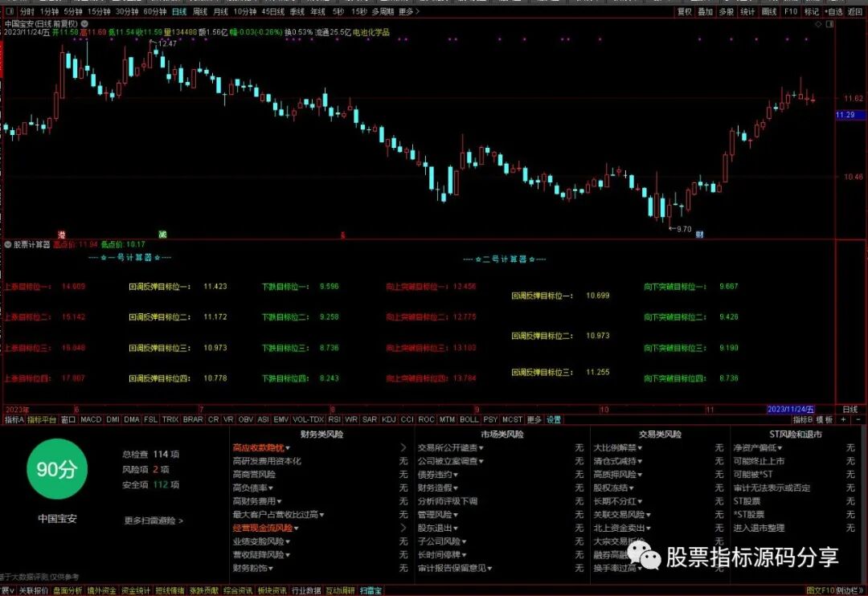Open the 盘面分析 bottom tab
Image resolution: width=868 pixels, height=596 pixels.
click(x=68, y=591)
